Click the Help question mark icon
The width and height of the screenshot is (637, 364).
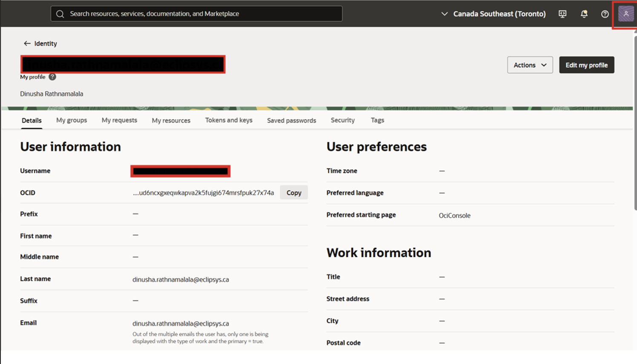coord(605,14)
